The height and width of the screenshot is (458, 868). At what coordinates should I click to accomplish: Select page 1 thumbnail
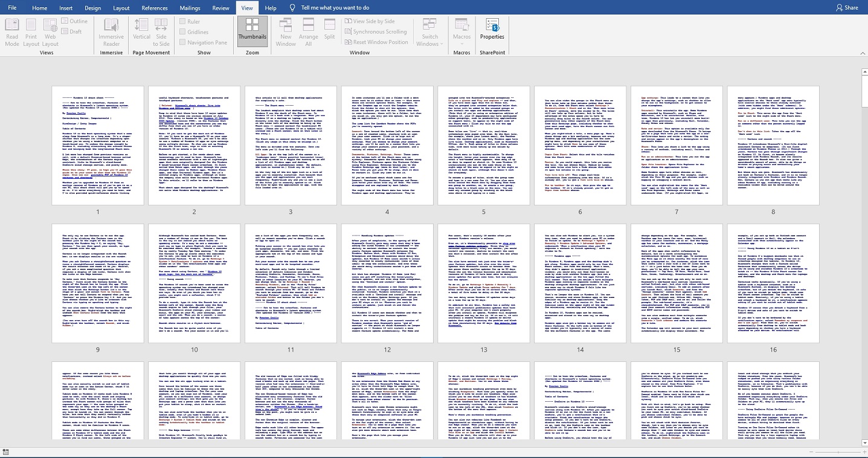[98, 145]
